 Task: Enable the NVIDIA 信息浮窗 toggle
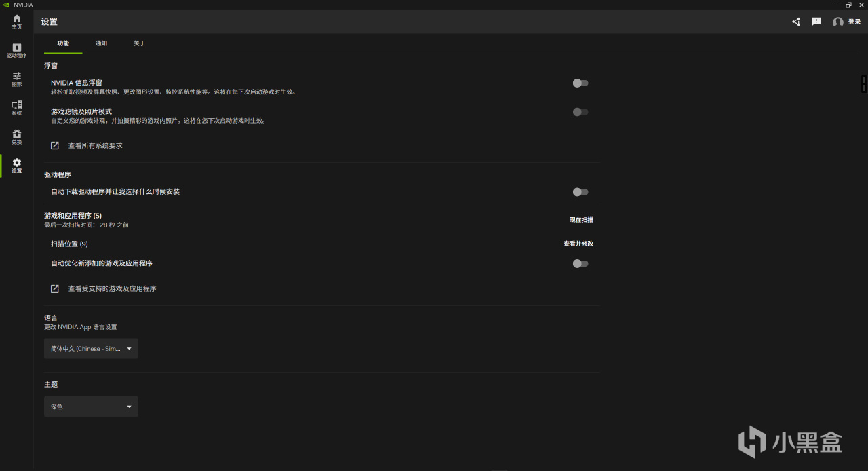click(580, 83)
